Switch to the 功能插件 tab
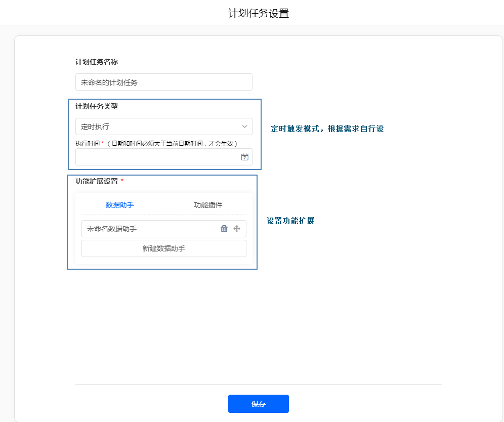Image resolution: width=504 pixels, height=422 pixels. coord(208,205)
